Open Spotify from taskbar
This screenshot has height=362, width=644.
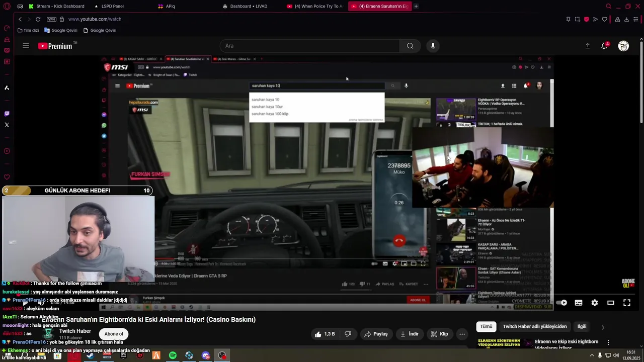(173, 355)
